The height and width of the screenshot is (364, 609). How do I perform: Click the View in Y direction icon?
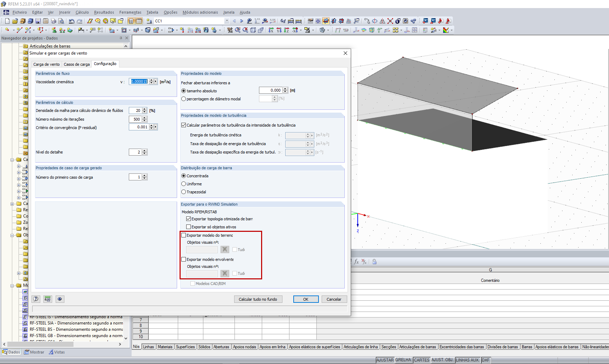[279, 30]
